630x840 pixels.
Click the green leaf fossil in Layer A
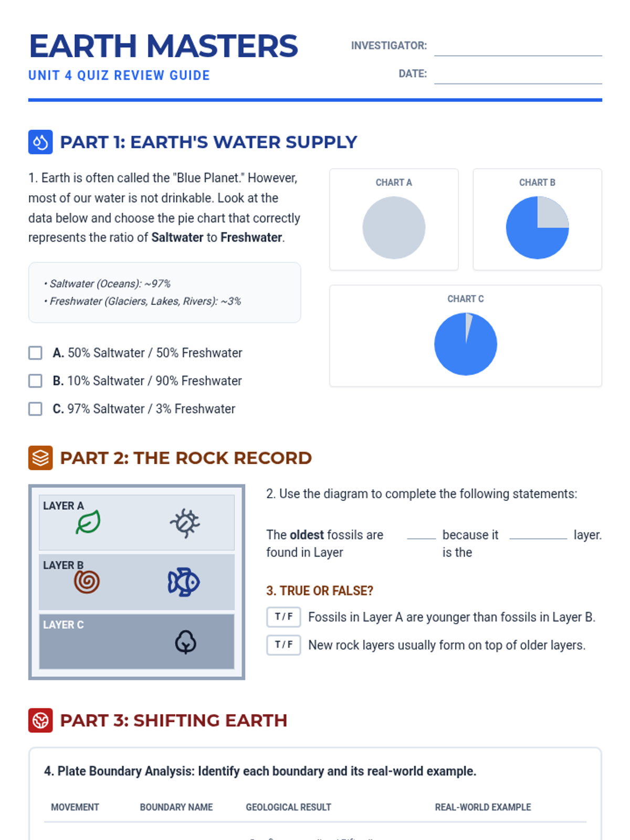(x=88, y=522)
